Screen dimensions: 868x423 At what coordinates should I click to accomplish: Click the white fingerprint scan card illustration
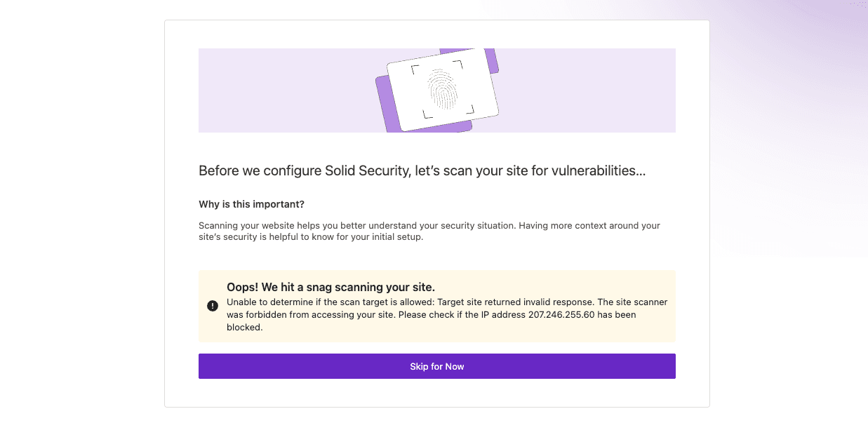(x=442, y=89)
